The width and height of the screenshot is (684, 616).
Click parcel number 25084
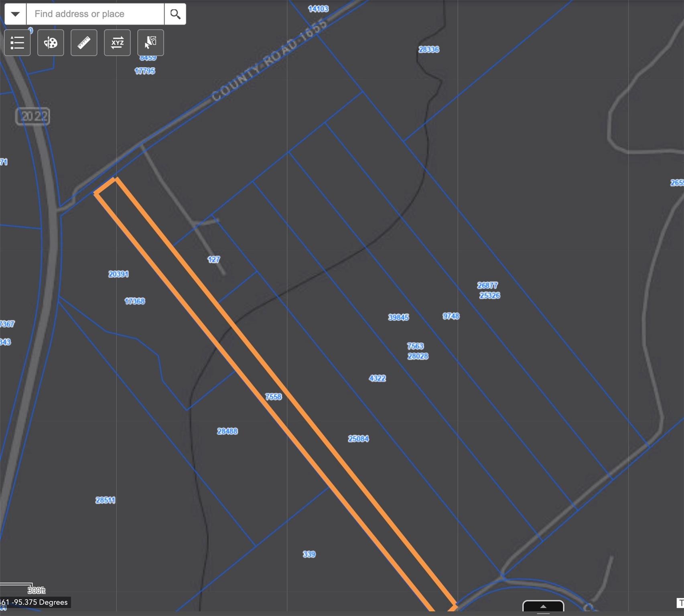pos(358,439)
